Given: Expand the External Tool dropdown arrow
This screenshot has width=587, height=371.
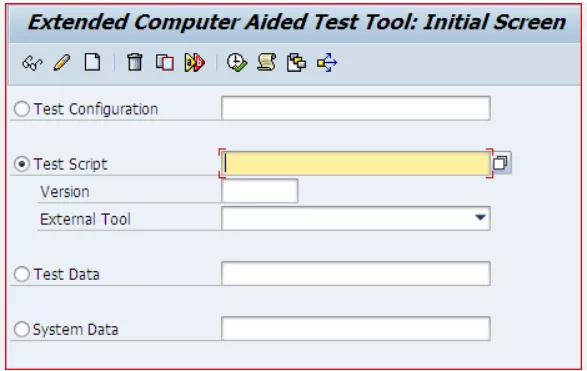Looking at the screenshot, I should point(480,218).
